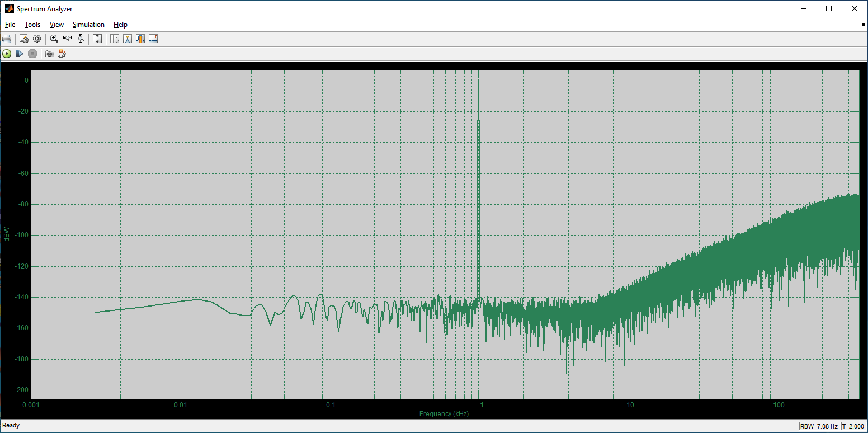Click the green Run simulation button
Image resolution: width=868 pixels, height=433 pixels.
(x=7, y=54)
